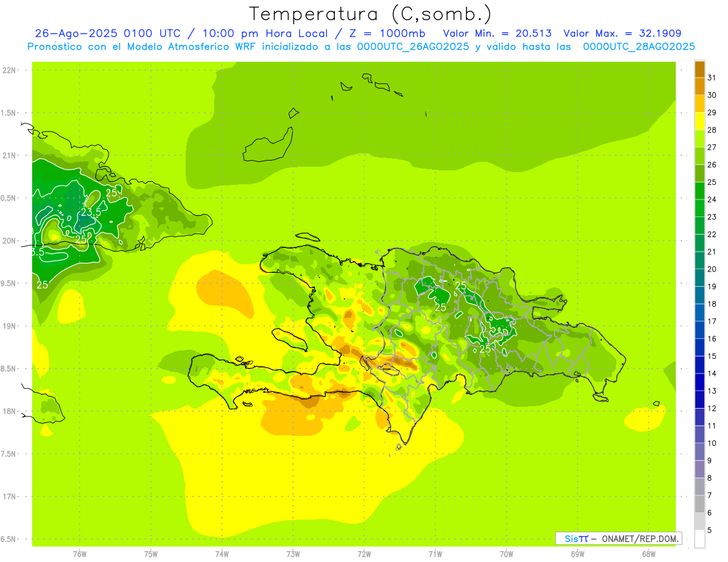
Task: Click the 'Sis' logo text in credit box
Action: (571, 538)
